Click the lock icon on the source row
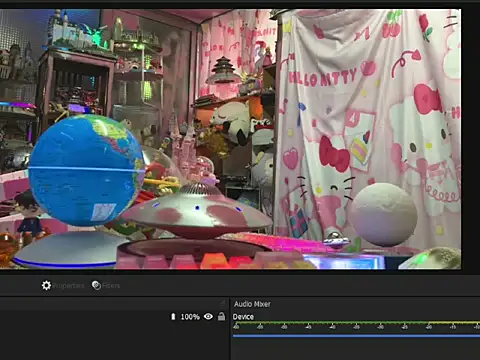480x360 pixels. [x=221, y=316]
